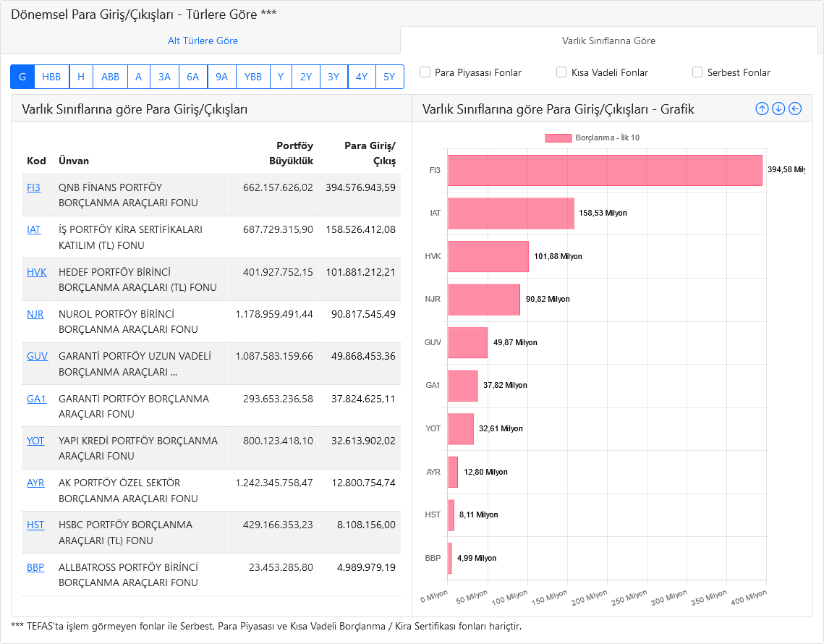This screenshot has width=824, height=644.
Task: Choose the Y period button
Action: 281,77
